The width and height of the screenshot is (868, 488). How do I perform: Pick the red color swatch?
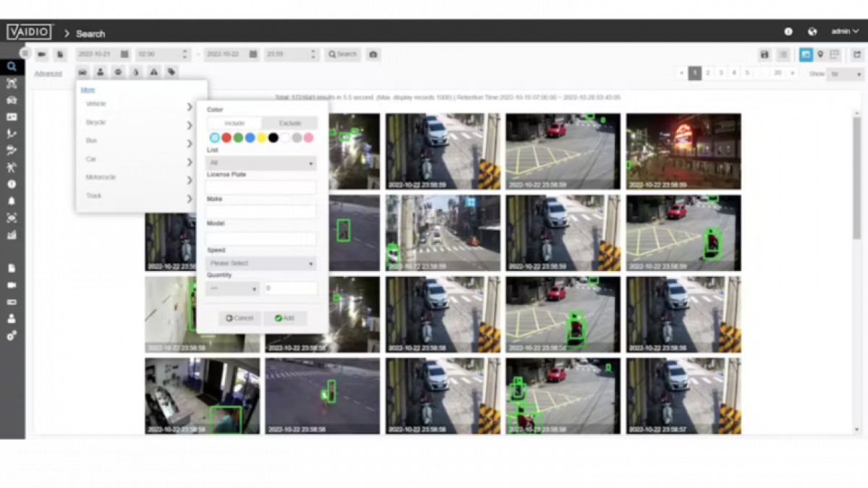point(226,137)
